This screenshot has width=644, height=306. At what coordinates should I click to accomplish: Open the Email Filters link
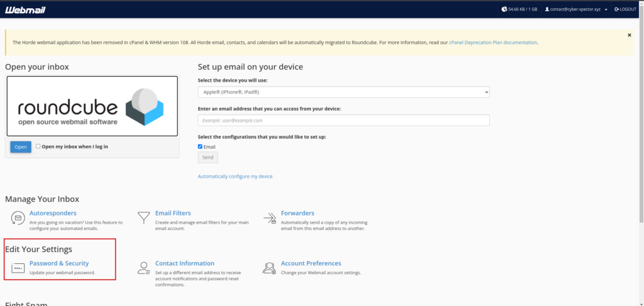(173, 213)
